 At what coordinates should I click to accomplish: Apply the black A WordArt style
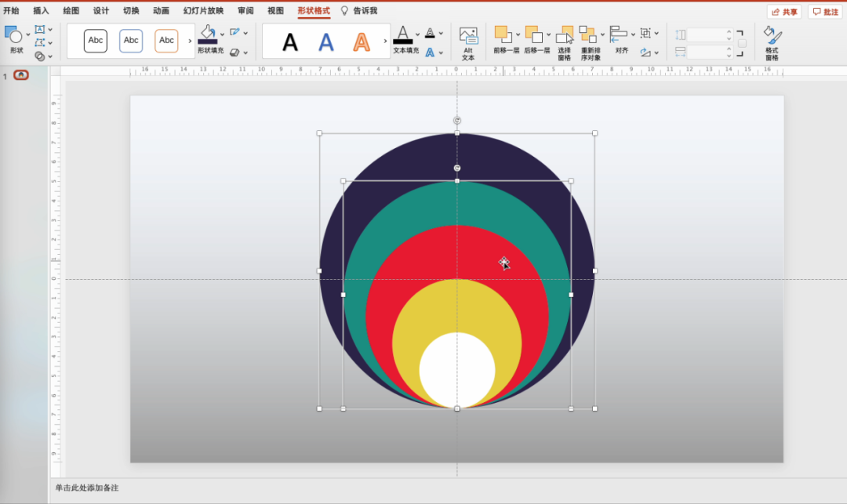pos(290,42)
